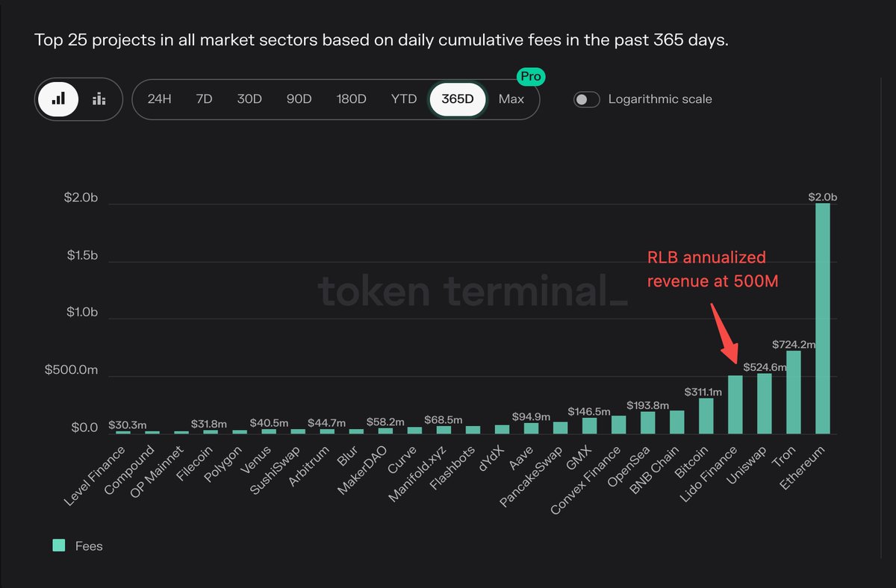Click the $146.5m value label
896x588 pixels.
coord(590,410)
